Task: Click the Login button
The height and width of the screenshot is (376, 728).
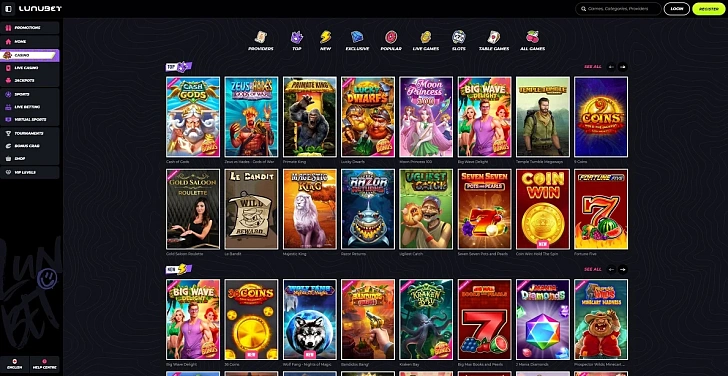Action: [676, 9]
